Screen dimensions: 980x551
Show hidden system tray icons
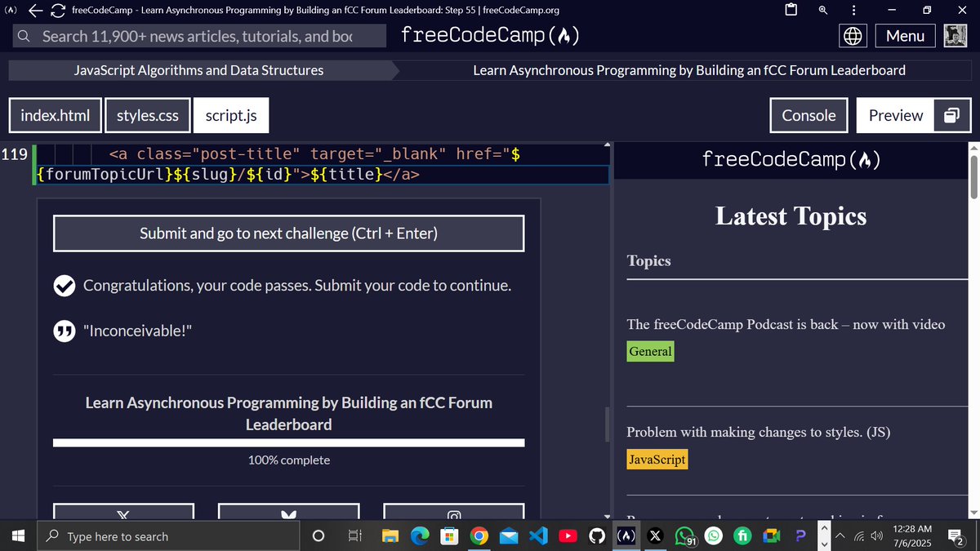(840, 536)
